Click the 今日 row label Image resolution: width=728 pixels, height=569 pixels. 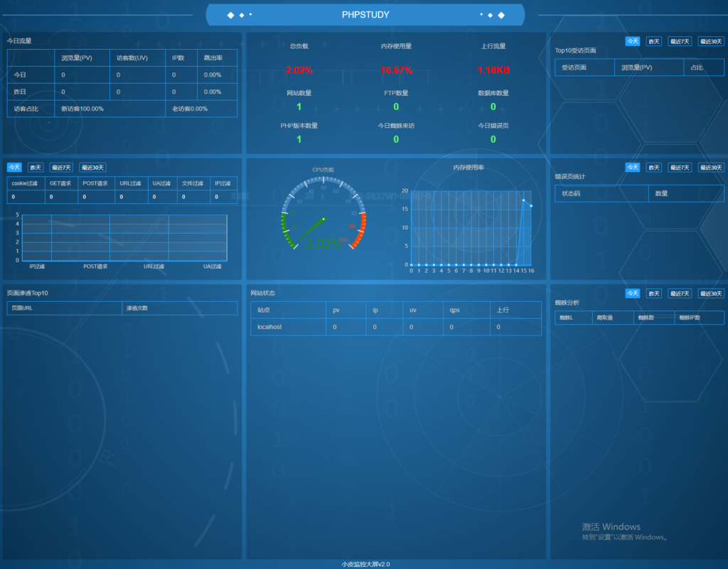tap(20, 75)
